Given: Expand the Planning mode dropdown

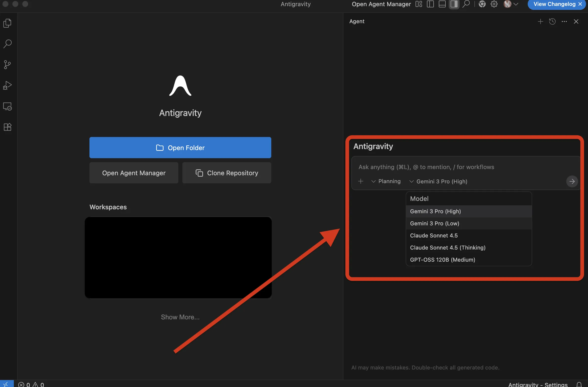Looking at the screenshot, I should click(386, 181).
